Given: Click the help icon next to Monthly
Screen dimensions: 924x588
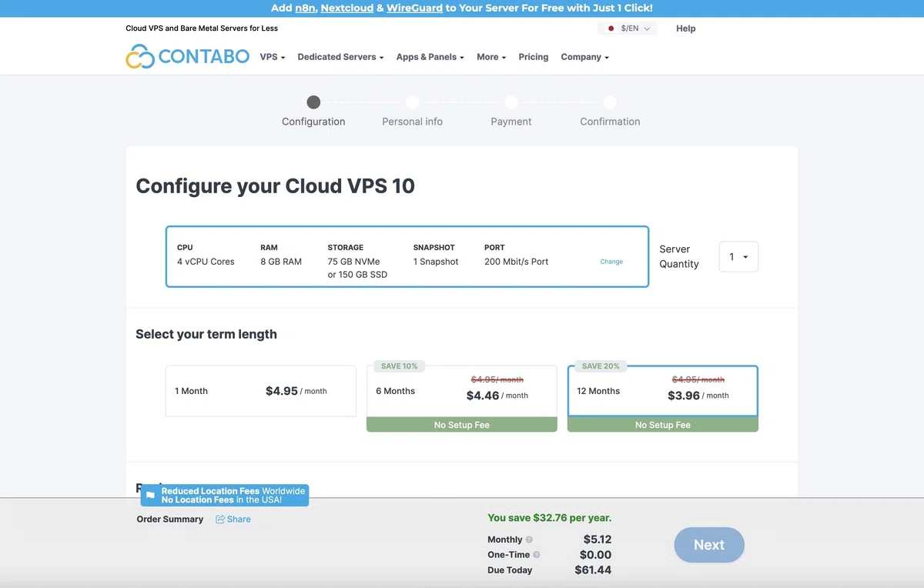Looking at the screenshot, I should [x=529, y=540].
